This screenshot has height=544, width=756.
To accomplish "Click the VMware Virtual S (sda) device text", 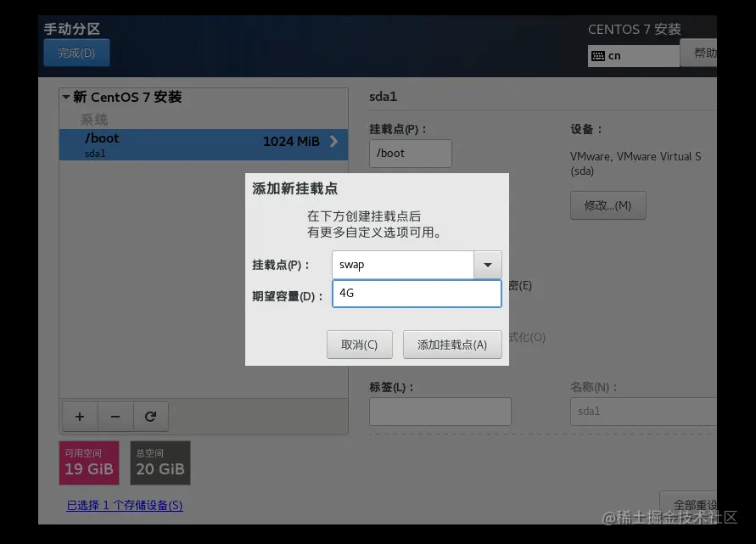I will [x=636, y=164].
